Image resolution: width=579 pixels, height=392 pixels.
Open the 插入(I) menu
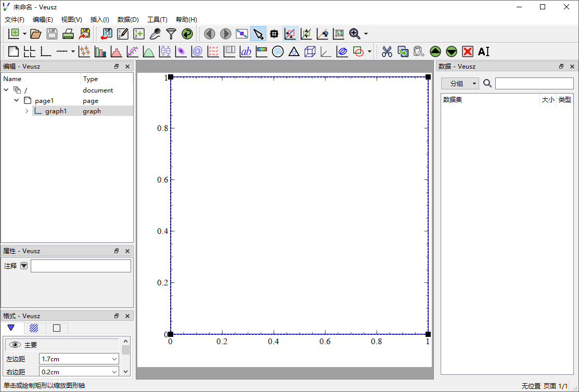[x=100, y=20]
